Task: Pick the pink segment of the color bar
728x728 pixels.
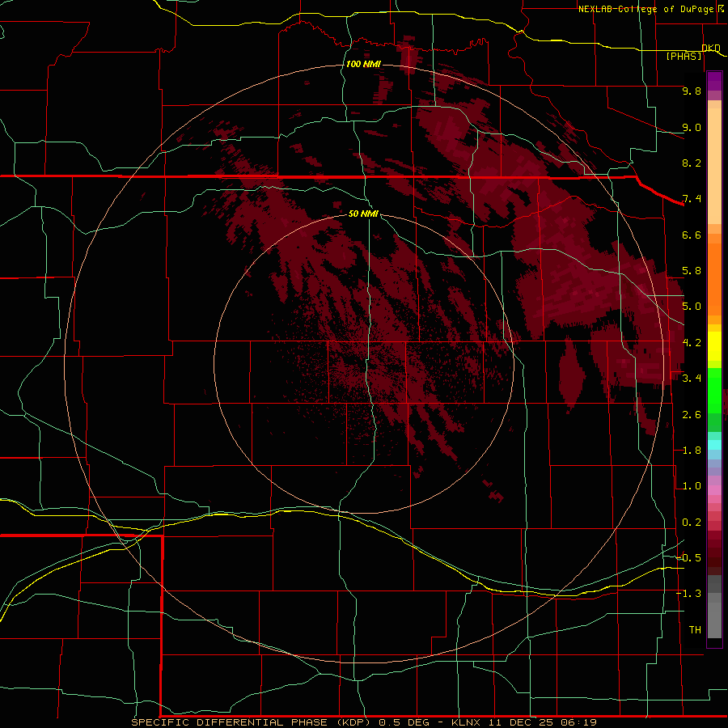Action: pyautogui.click(x=714, y=490)
